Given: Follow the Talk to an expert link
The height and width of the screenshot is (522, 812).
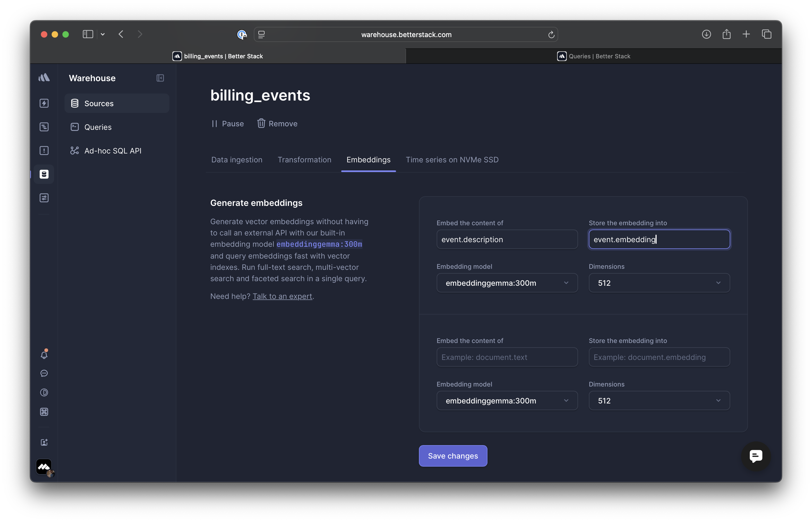Looking at the screenshot, I should tap(282, 296).
